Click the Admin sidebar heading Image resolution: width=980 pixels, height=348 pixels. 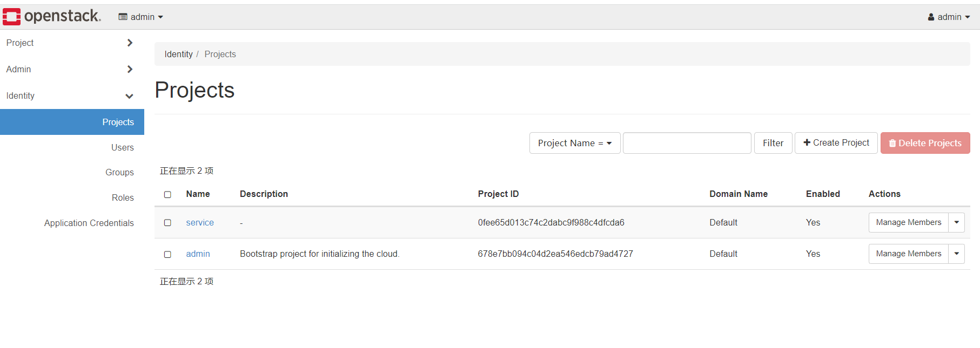tap(18, 69)
